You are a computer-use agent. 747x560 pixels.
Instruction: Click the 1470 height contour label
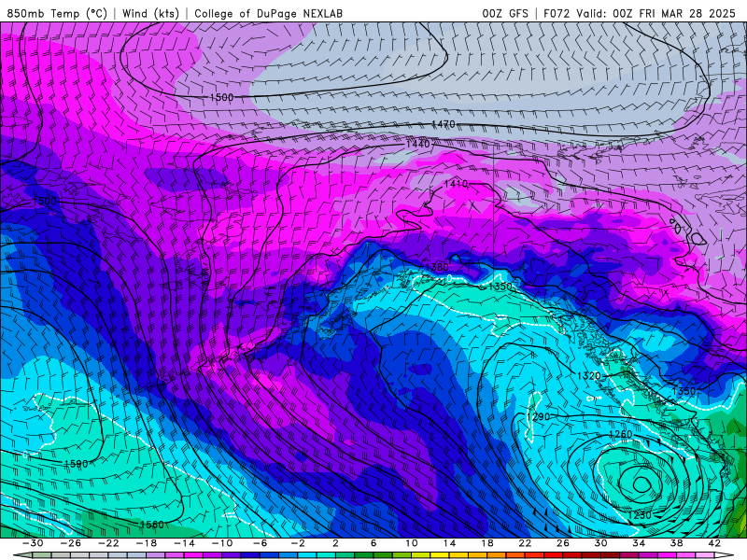click(x=443, y=124)
